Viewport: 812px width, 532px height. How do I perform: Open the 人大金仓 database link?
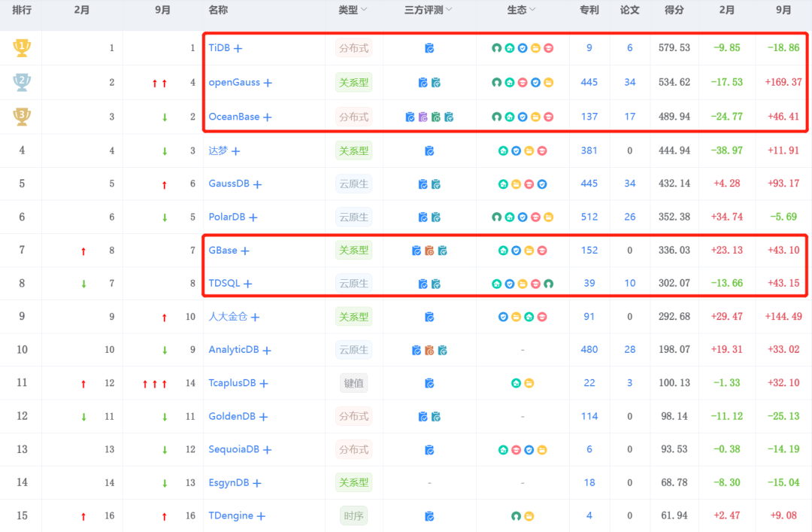[x=228, y=316]
